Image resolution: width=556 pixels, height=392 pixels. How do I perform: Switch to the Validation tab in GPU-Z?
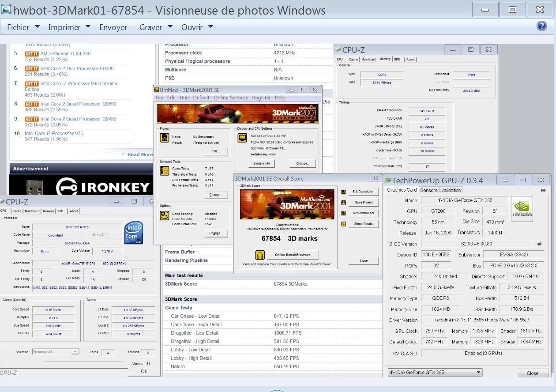(451, 190)
